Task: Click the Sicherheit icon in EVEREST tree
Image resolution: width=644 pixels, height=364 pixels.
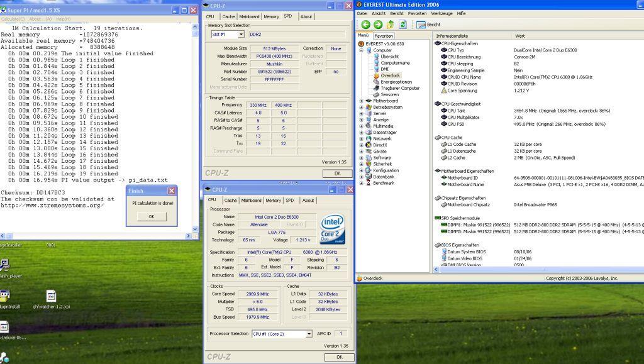Action: [x=369, y=163]
